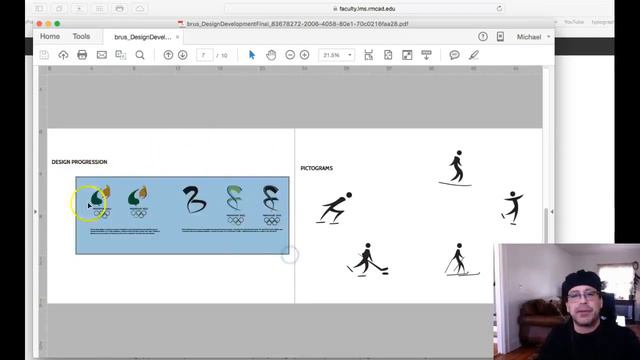Print the PDF document

click(82, 55)
